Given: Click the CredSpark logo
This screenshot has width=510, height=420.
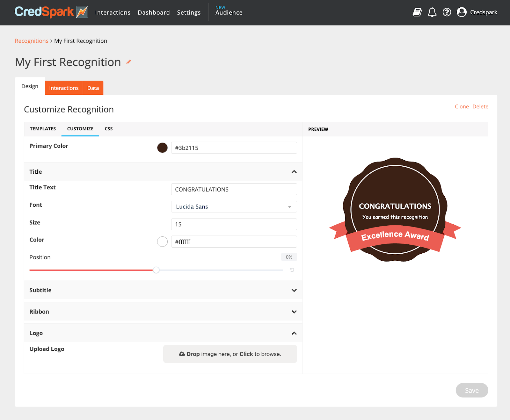Looking at the screenshot, I should (x=51, y=12).
